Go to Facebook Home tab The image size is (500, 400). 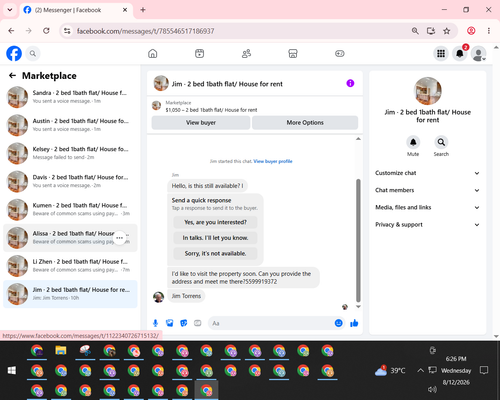pyautogui.click(x=153, y=53)
